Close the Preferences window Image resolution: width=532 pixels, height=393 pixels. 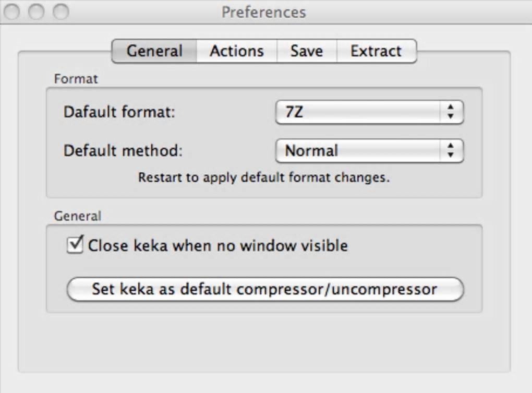(11, 11)
